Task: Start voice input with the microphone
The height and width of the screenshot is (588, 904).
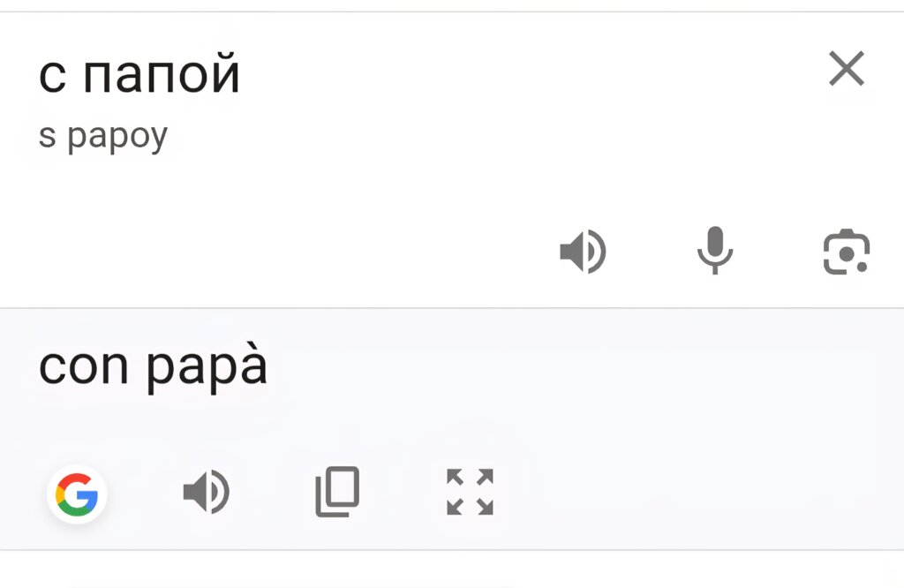Action: point(714,250)
